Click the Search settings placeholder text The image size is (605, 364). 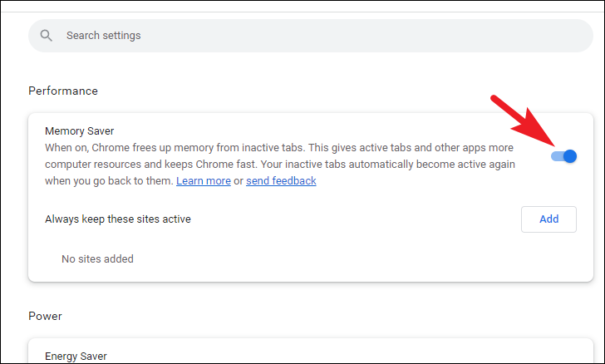pyautogui.click(x=103, y=36)
